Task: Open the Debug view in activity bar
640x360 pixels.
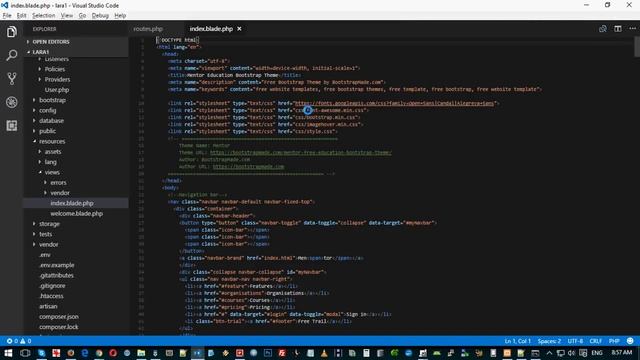Action: [x=11, y=102]
